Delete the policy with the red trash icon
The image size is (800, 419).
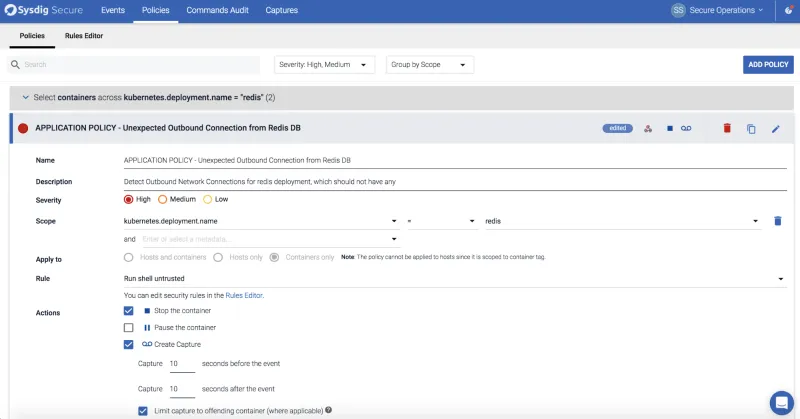727,129
